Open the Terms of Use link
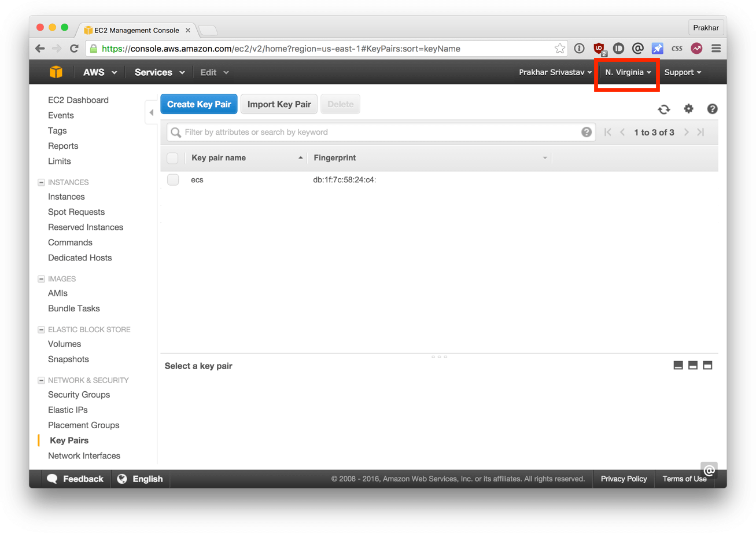 (684, 479)
